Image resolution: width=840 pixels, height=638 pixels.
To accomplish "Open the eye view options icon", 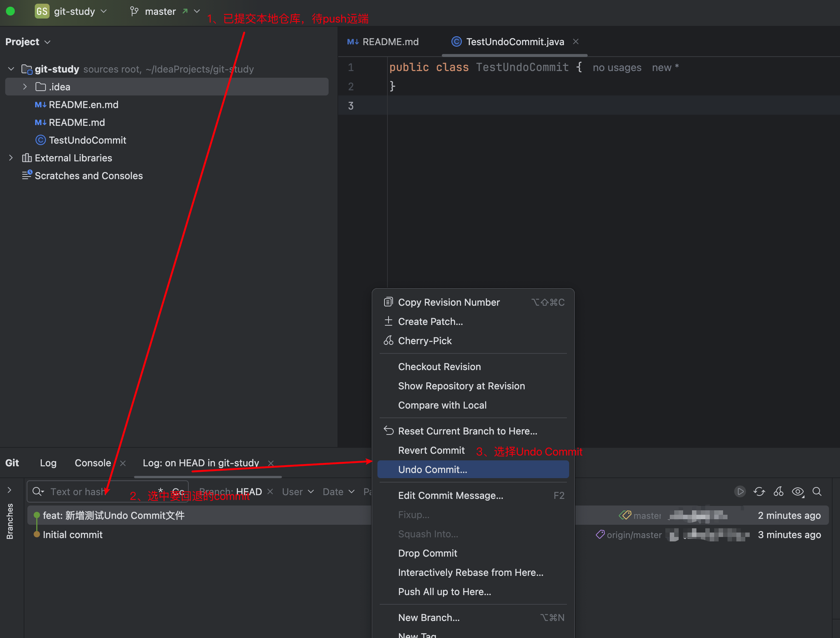I will (797, 491).
